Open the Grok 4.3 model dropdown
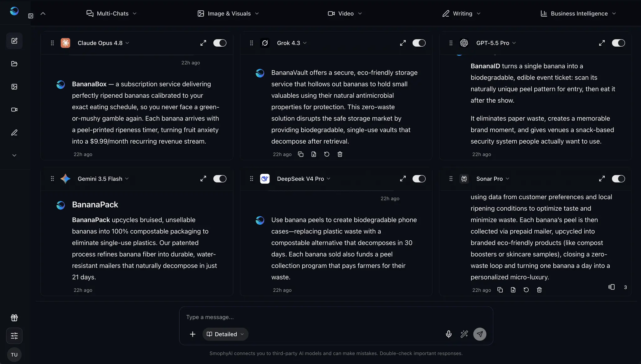641x364 pixels. pos(292,43)
